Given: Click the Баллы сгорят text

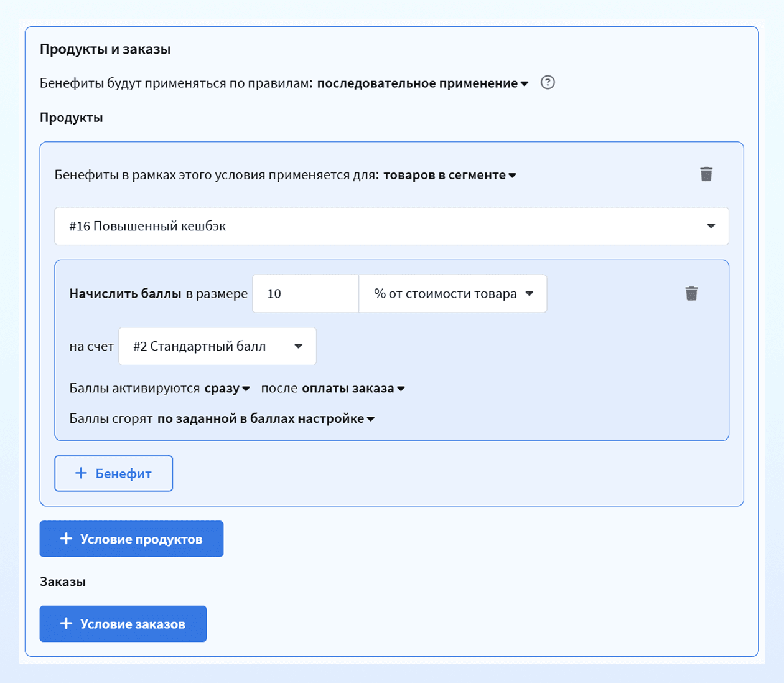Looking at the screenshot, I should click(x=111, y=418).
